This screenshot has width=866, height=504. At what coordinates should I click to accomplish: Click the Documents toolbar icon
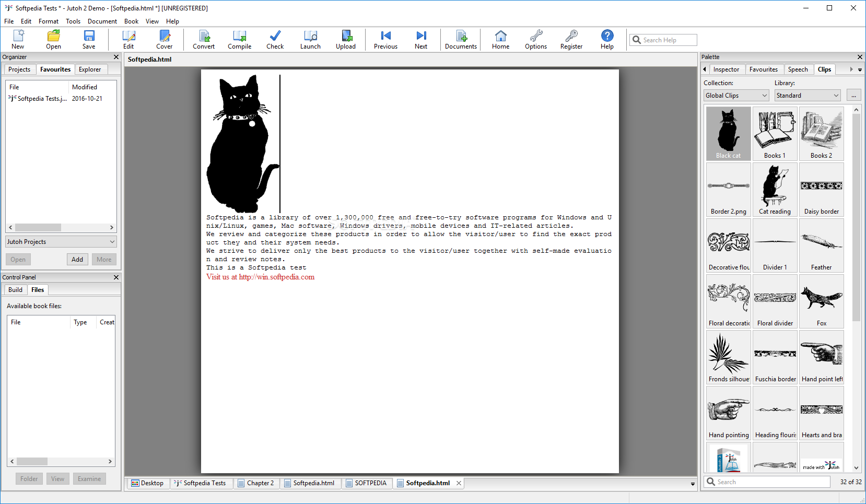461,39
